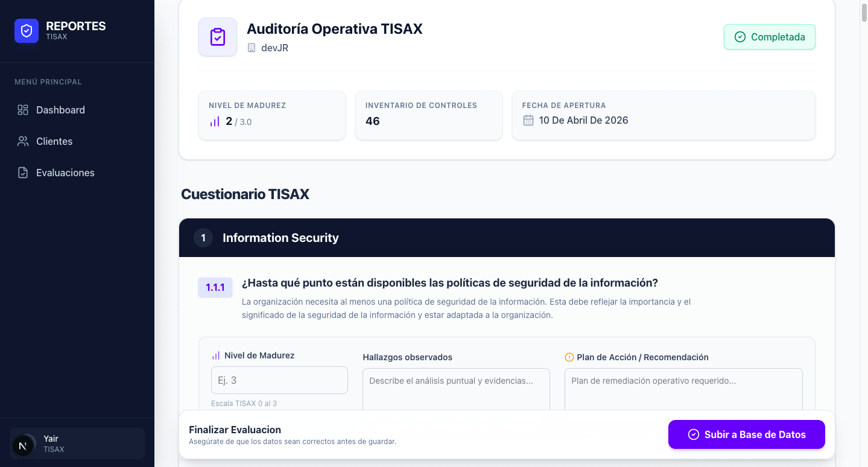This screenshot has width=868, height=467.
Task: Select the 1.1.1 question number badge
Action: [x=215, y=287]
